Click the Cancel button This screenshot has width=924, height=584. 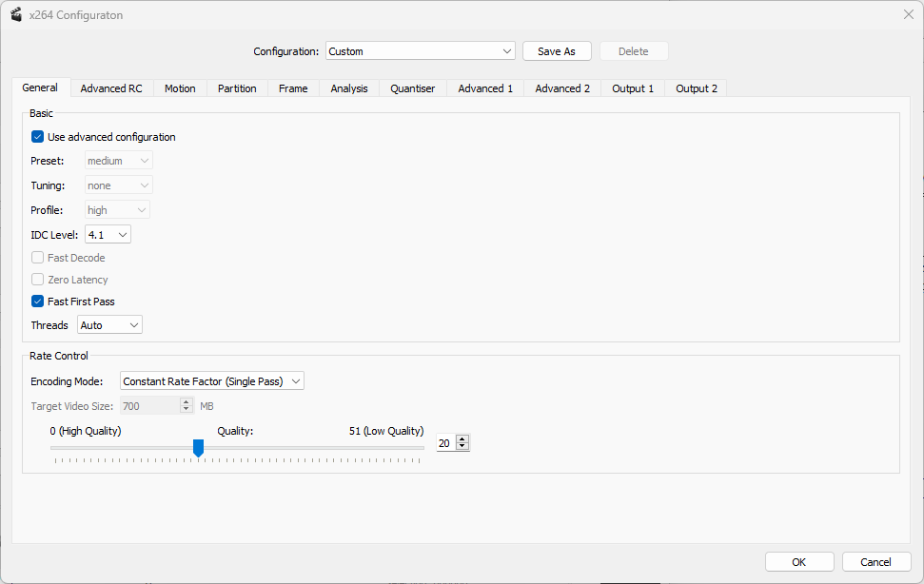pos(875,561)
